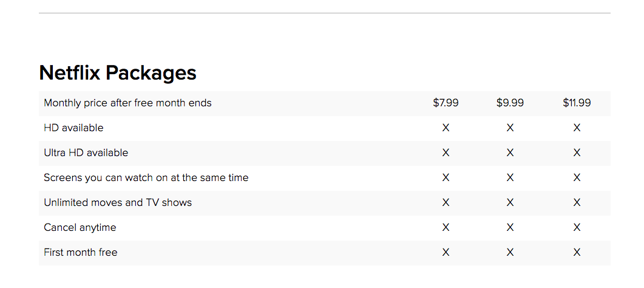644x288 pixels.
Task: Click Ultra HD X mark under $7.99
Action: (446, 153)
